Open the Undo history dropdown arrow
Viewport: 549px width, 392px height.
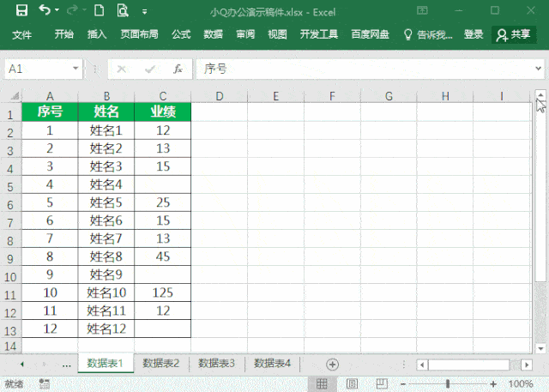click(x=57, y=10)
